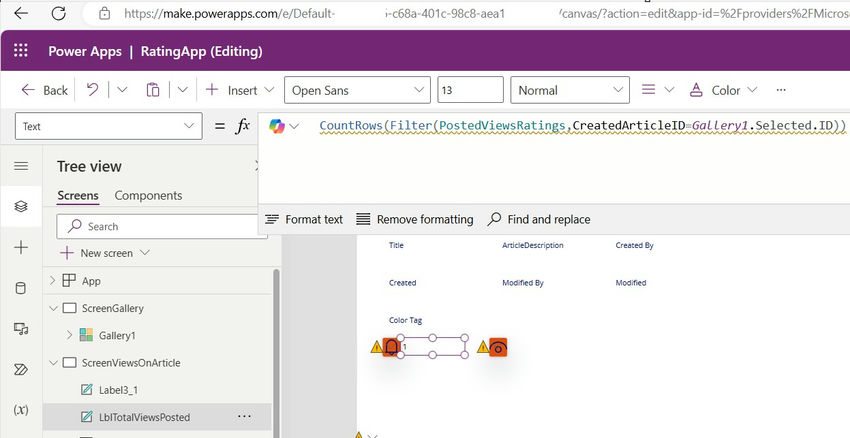Click the Back button in the toolbar

44,90
